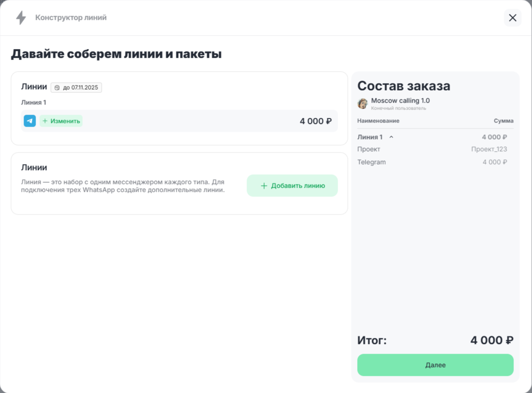Image resolution: width=532 pixels, height=393 pixels.
Task: Click the Telegram messenger icon in Линия 1
Action: coord(30,121)
